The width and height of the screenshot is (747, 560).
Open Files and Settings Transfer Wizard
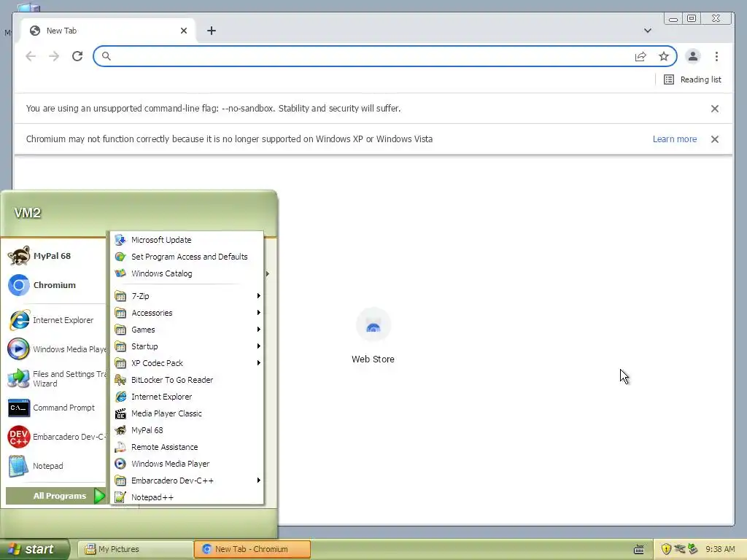point(56,378)
